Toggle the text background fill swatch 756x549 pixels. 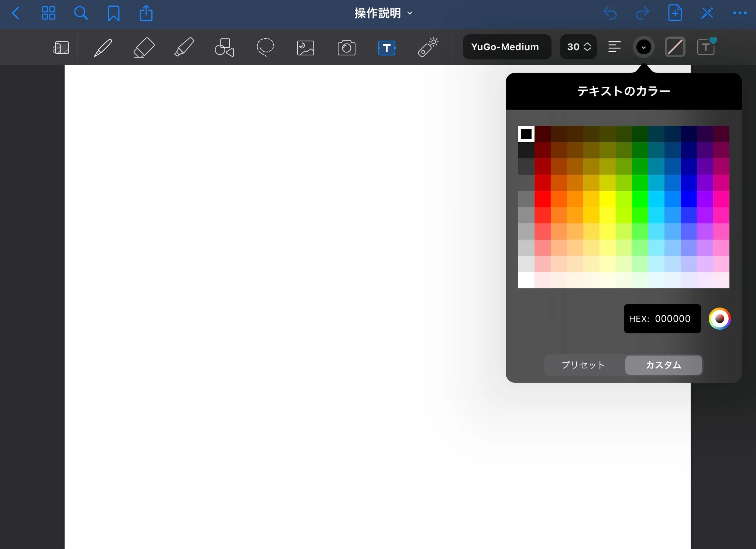675,47
